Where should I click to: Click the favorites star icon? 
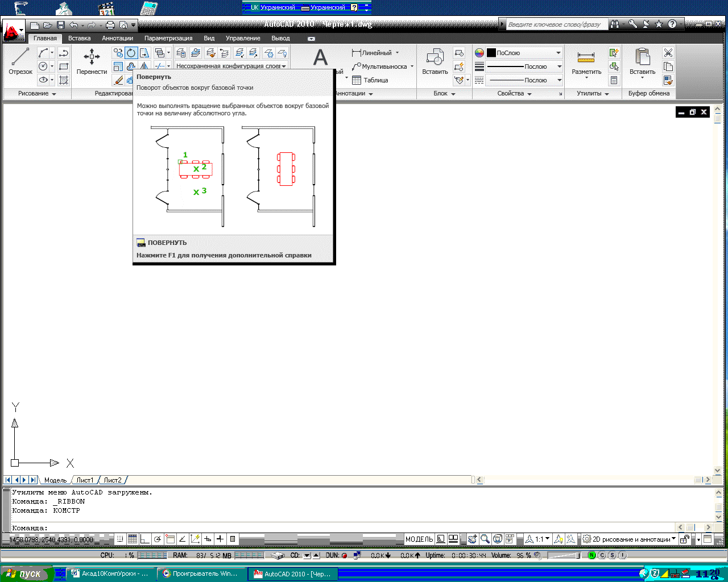coord(659,24)
